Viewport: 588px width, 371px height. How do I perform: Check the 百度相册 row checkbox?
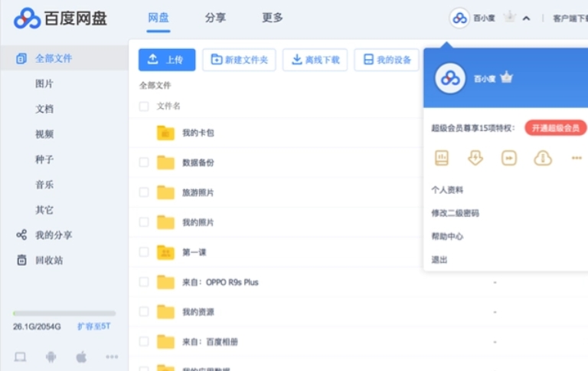144,341
